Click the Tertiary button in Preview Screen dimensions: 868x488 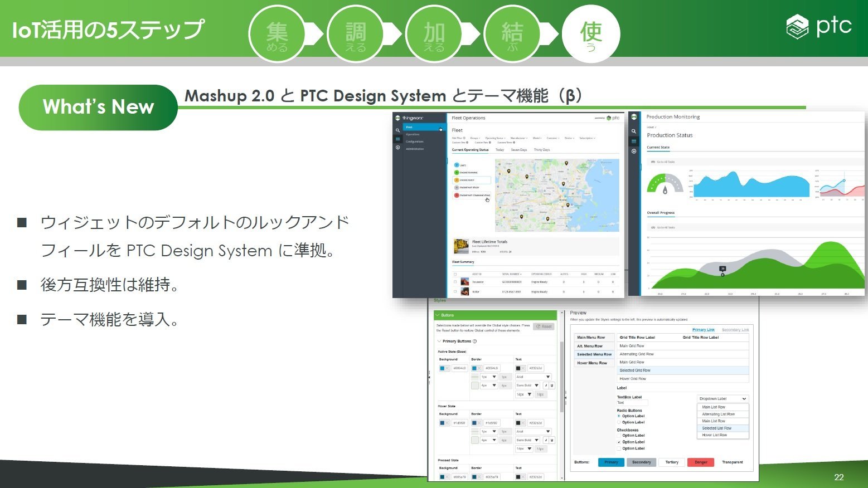click(x=672, y=462)
